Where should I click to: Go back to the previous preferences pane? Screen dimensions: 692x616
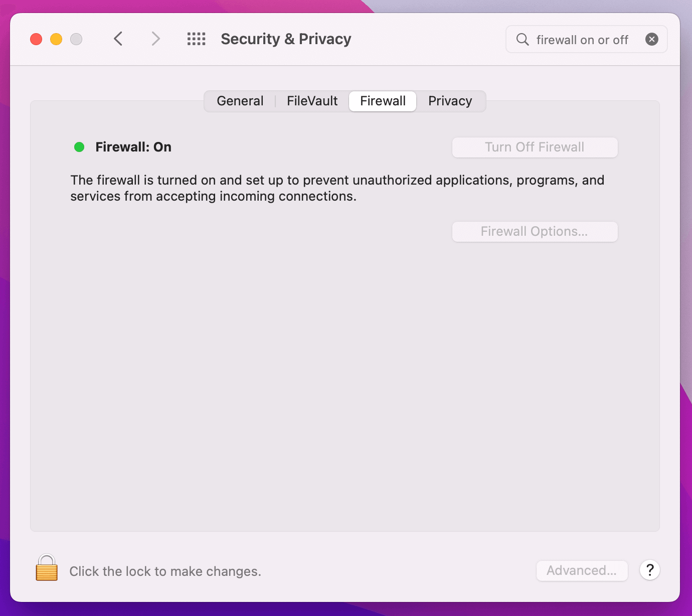click(x=118, y=39)
